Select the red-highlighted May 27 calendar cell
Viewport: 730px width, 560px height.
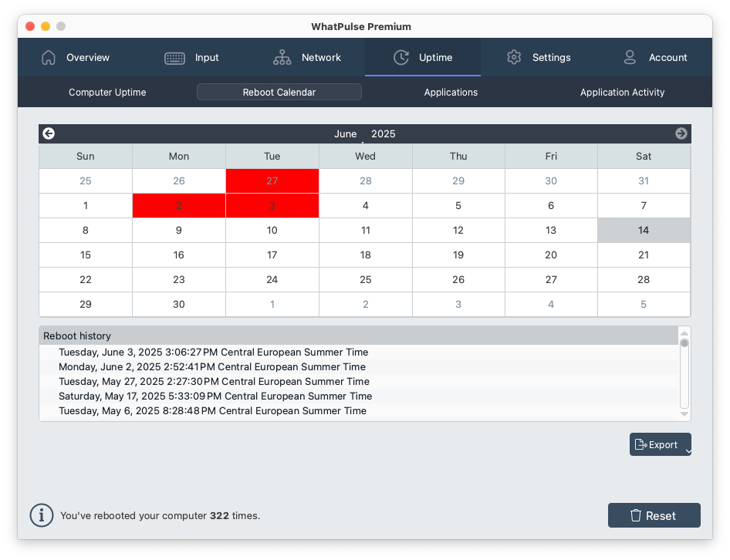tap(272, 181)
